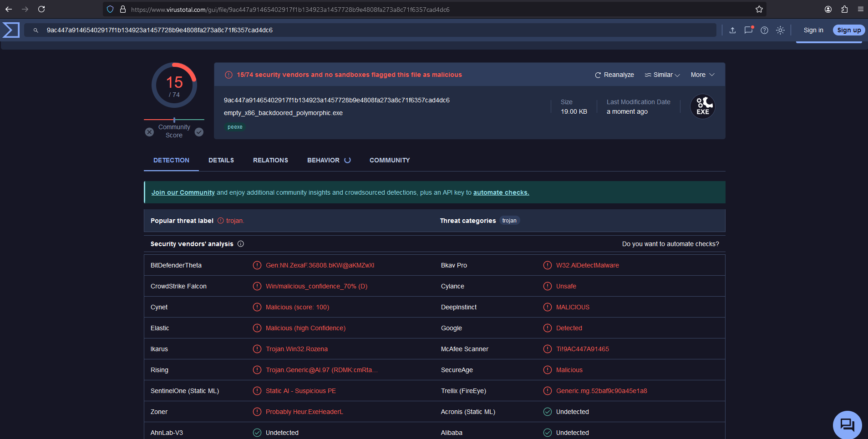
Task: Click the alert icon beside trojan threat label
Action: click(x=221, y=221)
